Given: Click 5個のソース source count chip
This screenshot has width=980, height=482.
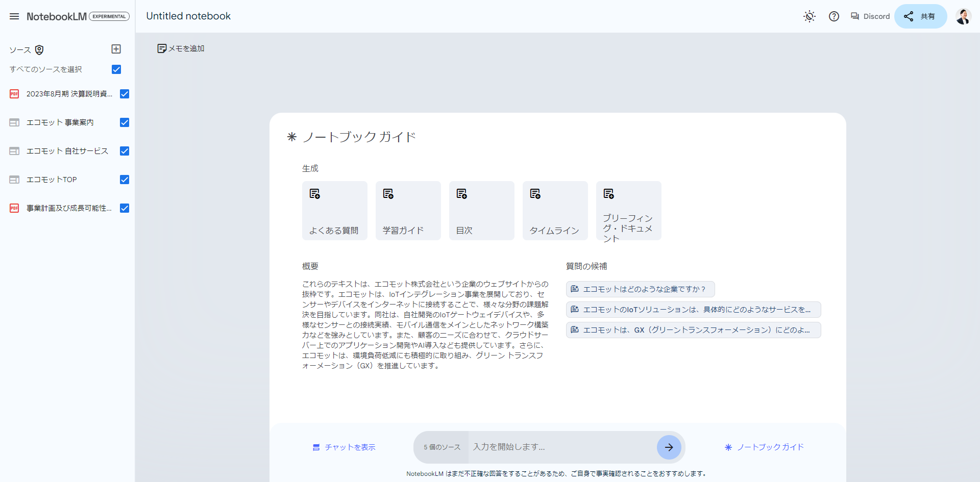Looking at the screenshot, I should pyautogui.click(x=442, y=447).
